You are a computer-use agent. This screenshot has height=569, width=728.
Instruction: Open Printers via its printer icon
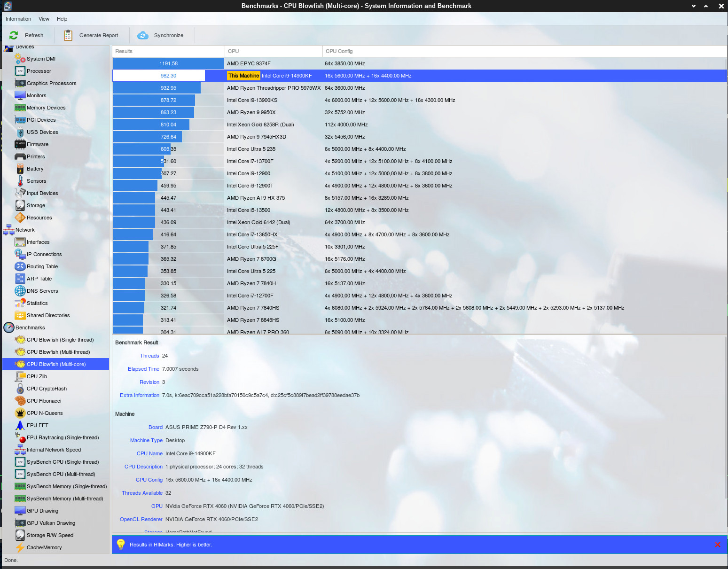[20, 156]
